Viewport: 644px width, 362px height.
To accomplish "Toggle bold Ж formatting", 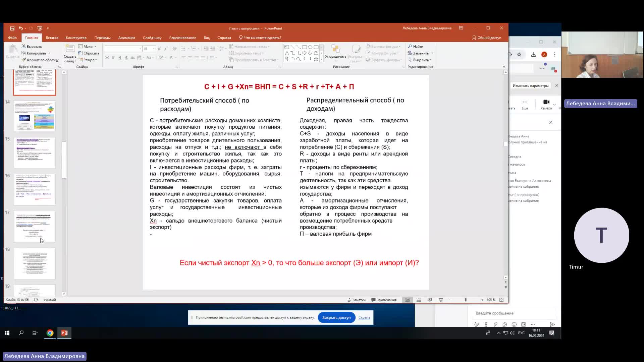I will (x=107, y=58).
